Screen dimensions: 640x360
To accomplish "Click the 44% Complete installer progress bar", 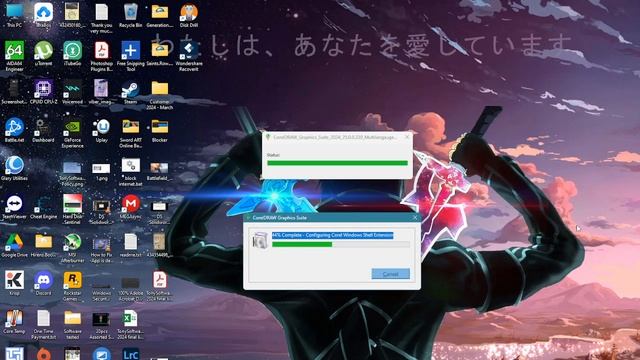I will pos(341,244).
